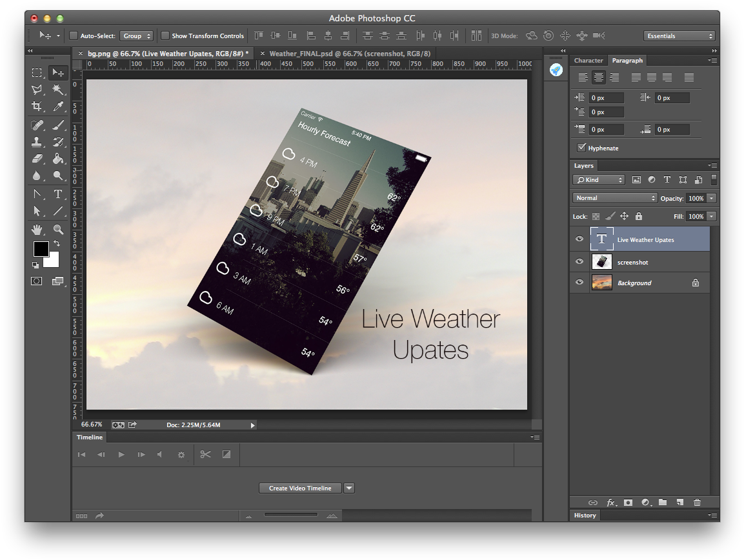
Task: Open the Opacity slider arrow
Action: point(711,198)
